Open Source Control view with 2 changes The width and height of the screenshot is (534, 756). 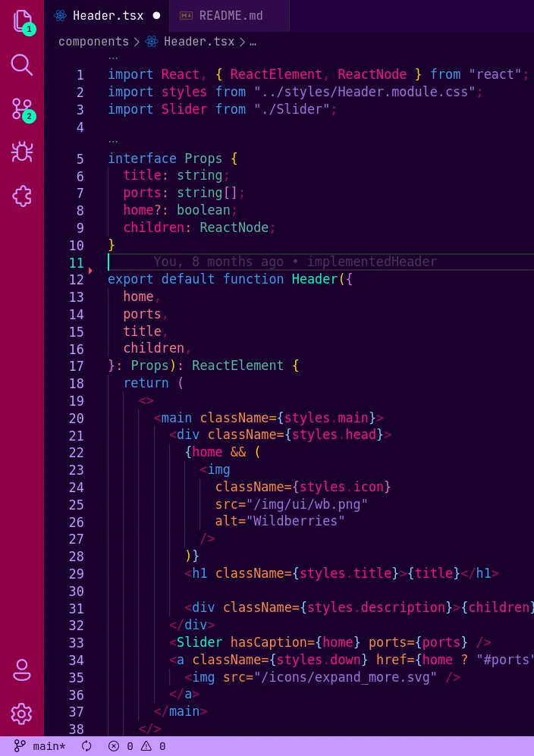click(x=22, y=109)
